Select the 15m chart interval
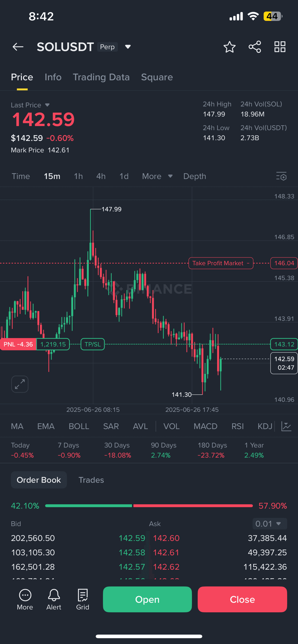The image size is (298, 644). click(x=52, y=176)
